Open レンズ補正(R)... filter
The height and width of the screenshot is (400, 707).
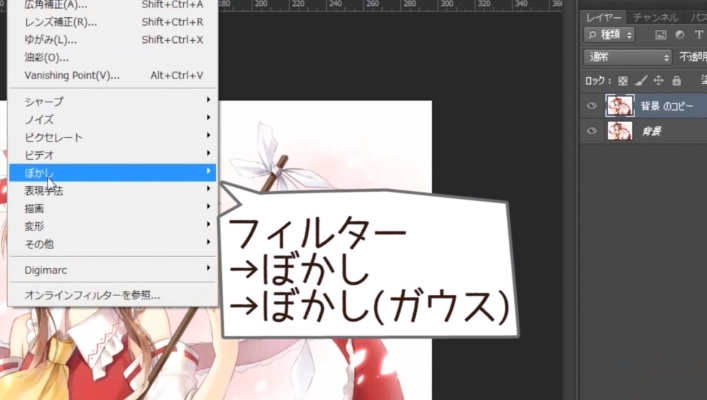113,22
